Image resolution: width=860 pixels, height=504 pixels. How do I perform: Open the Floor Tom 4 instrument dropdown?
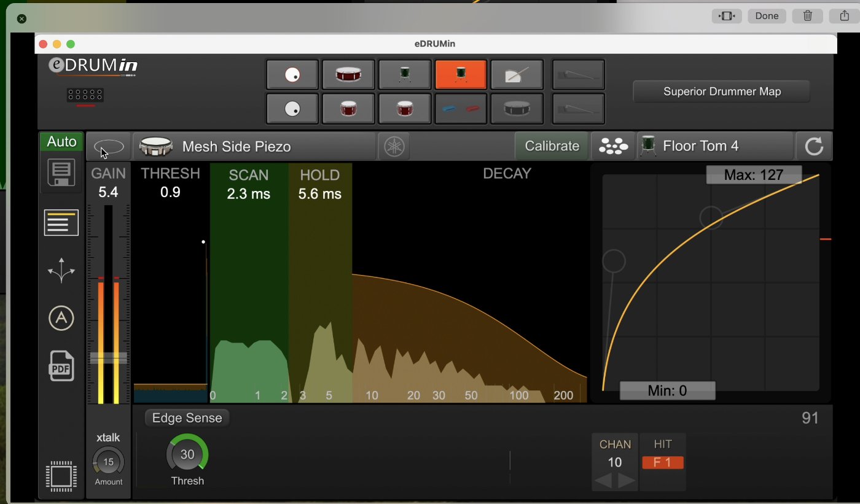[715, 146]
